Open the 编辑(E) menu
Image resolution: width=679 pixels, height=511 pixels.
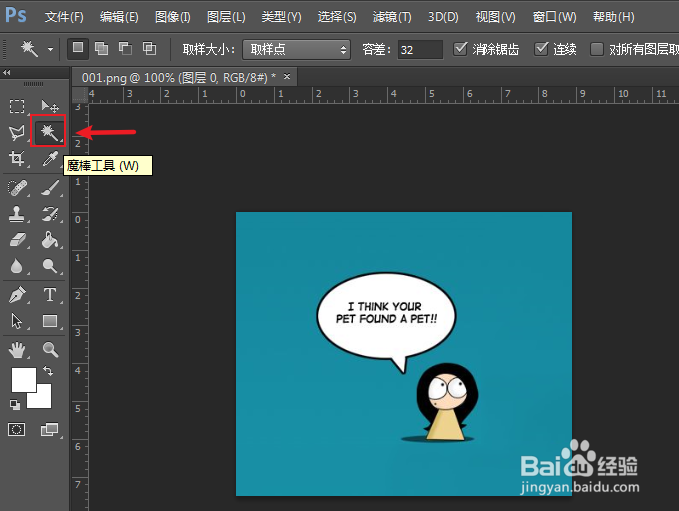(119, 17)
